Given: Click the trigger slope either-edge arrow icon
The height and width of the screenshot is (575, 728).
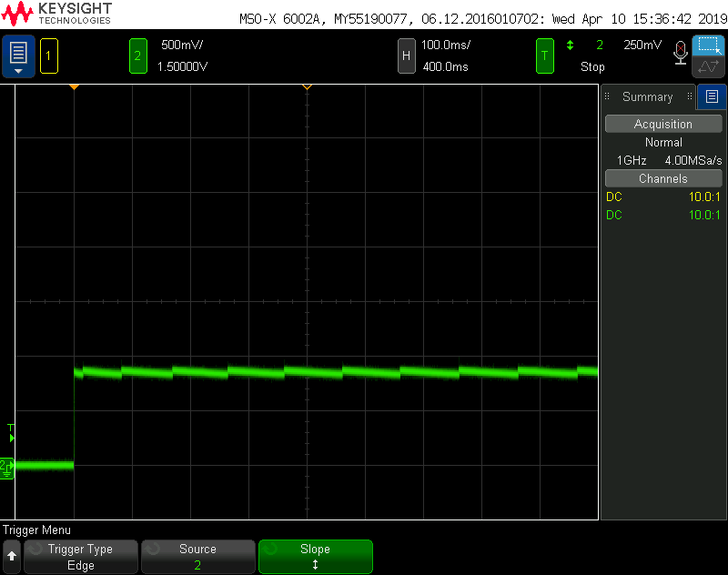Looking at the screenshot, I should (571, 45).
